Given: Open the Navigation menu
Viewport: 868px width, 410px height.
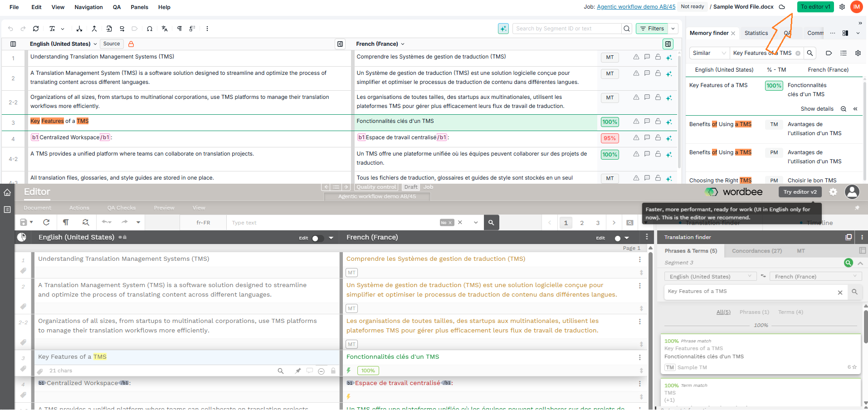Looking at the screenshot, I should pos(88,7).
